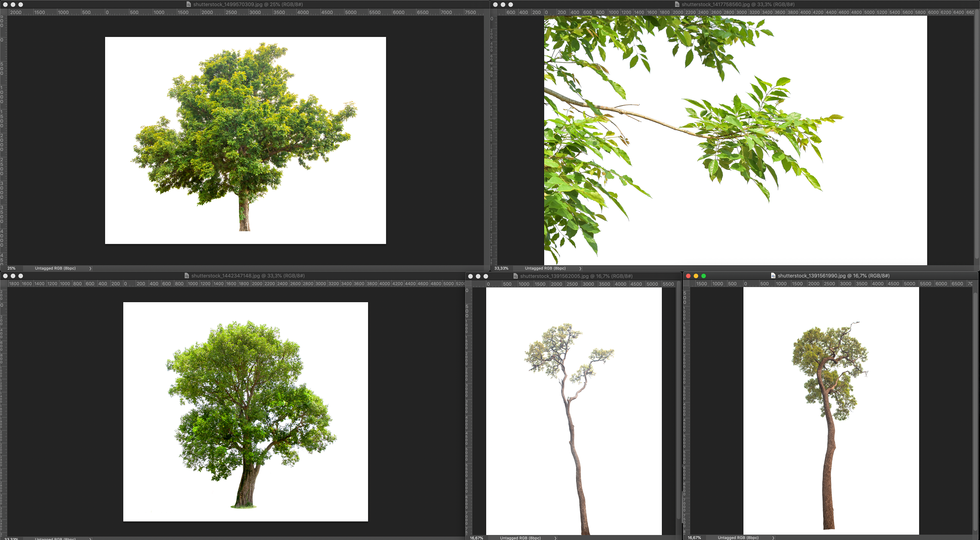Select the shutterstock_1391562005.jpg window title
980x540 pixels.
(x=576, y=276)
